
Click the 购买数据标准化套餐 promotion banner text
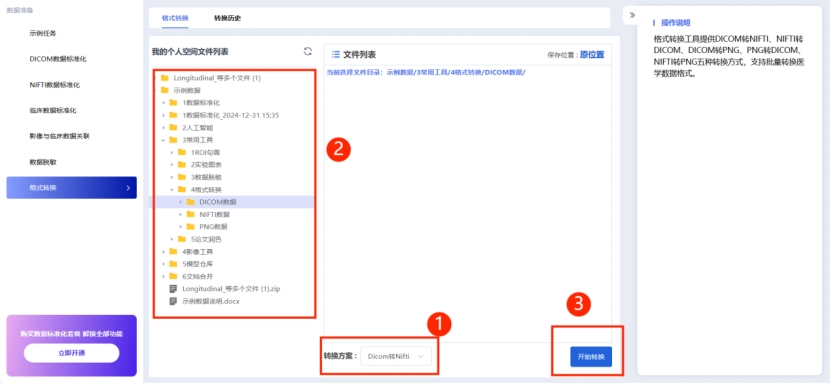pyautogui.click(x=71, y=334)
